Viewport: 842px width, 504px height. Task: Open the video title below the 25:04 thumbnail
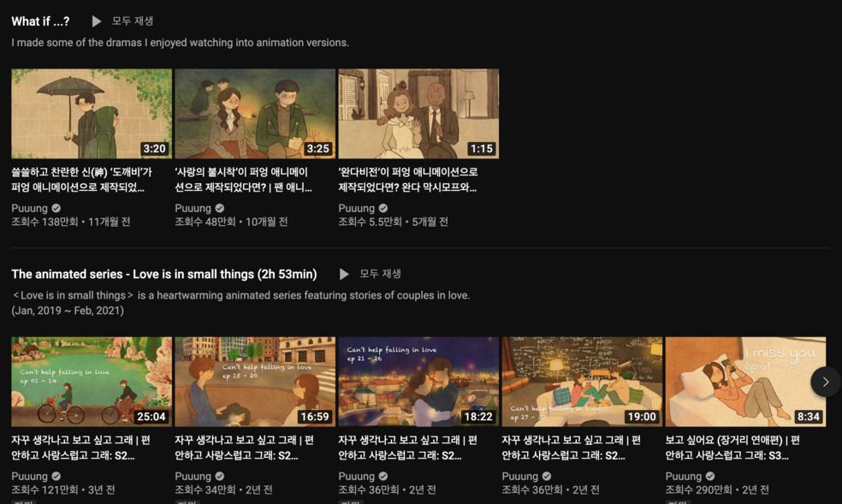tap(81, 448)
